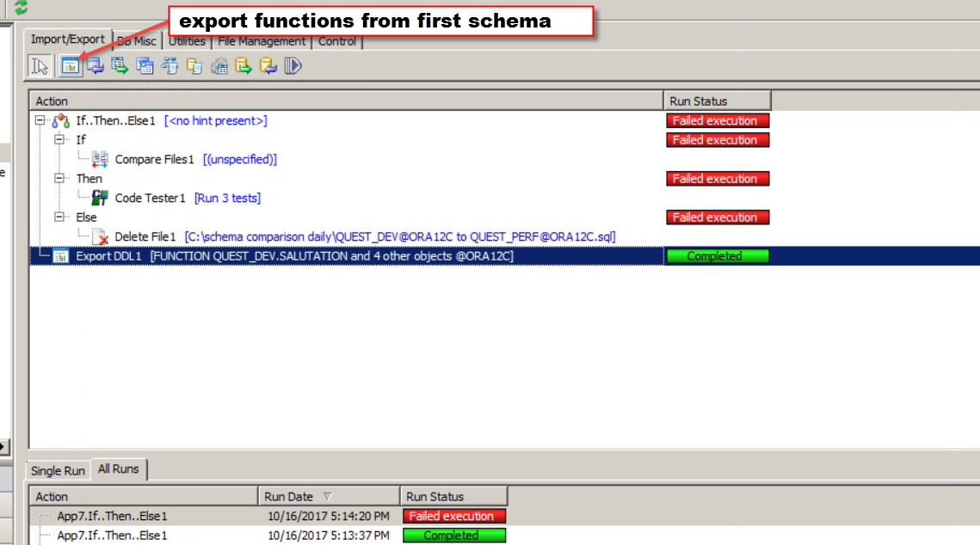Click the Run Status header in the runs list

[x=453, y=496]
